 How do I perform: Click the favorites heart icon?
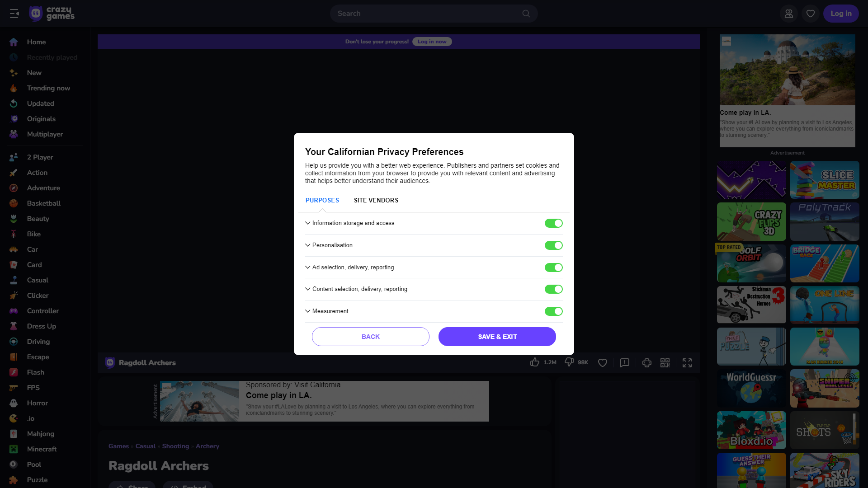tap(811, 13)
